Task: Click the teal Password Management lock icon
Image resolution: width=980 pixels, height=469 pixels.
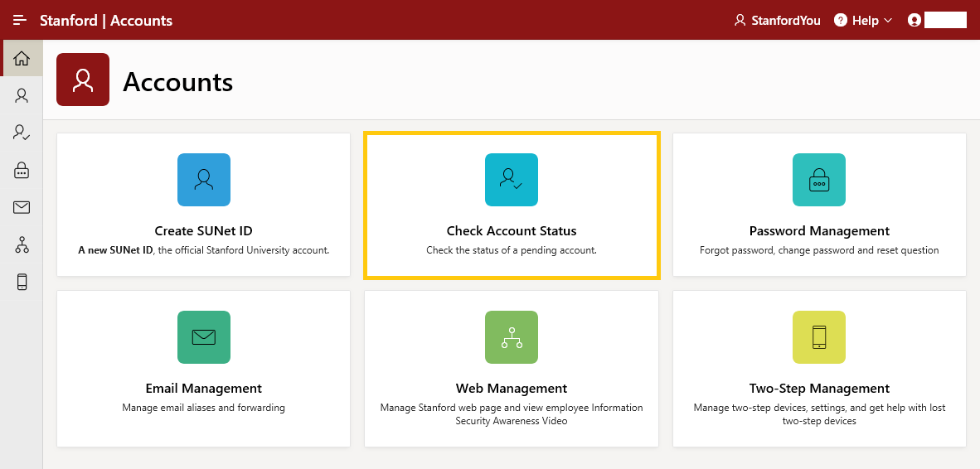Action: tap(819, 180)
